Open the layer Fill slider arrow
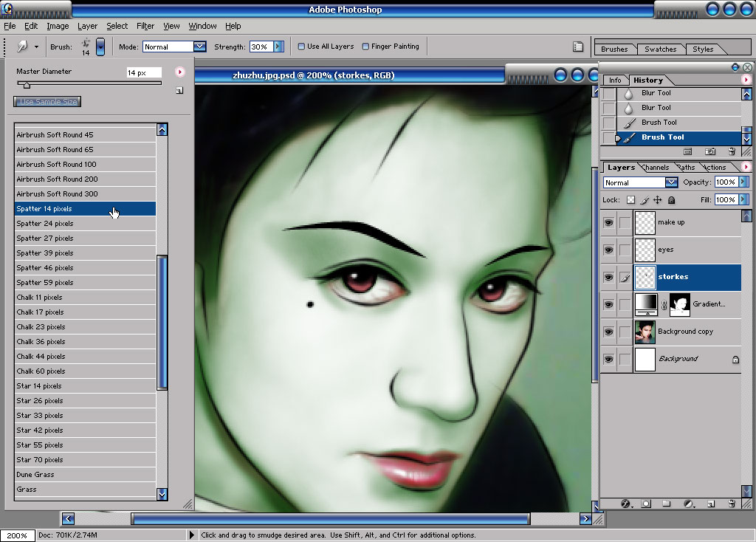The width and height of the screenshot is (756, 542). [x=743, y=199]
